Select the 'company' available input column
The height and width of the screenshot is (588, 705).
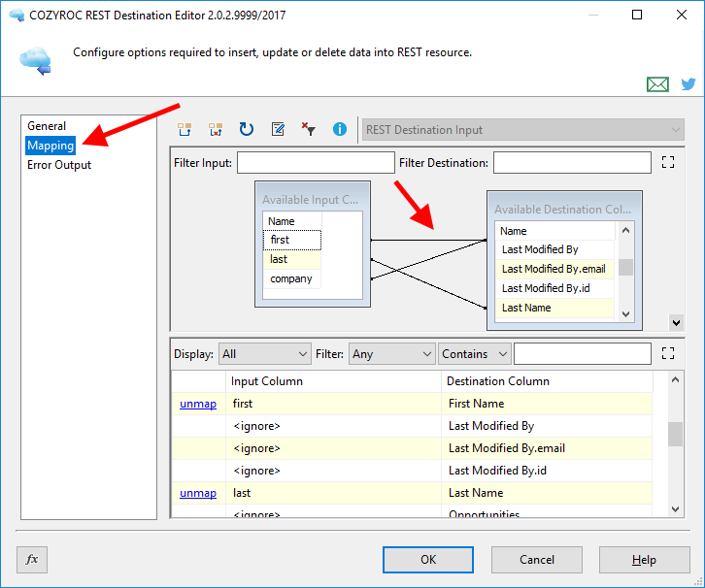click(291, 278)
